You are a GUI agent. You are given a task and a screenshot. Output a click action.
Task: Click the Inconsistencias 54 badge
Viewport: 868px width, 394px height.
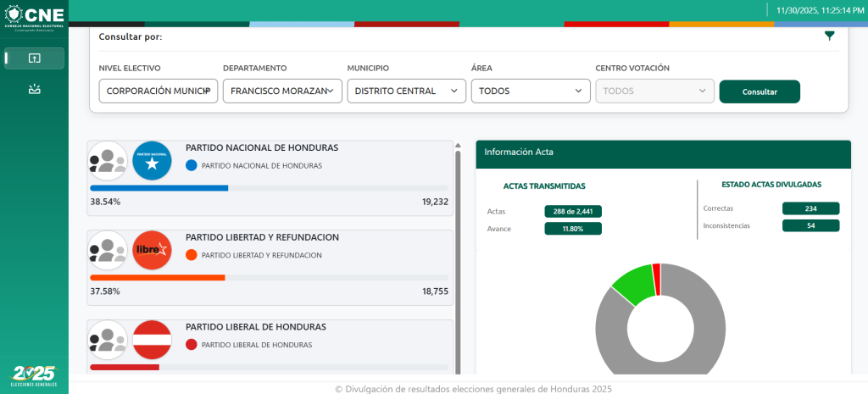coord(810,225)
